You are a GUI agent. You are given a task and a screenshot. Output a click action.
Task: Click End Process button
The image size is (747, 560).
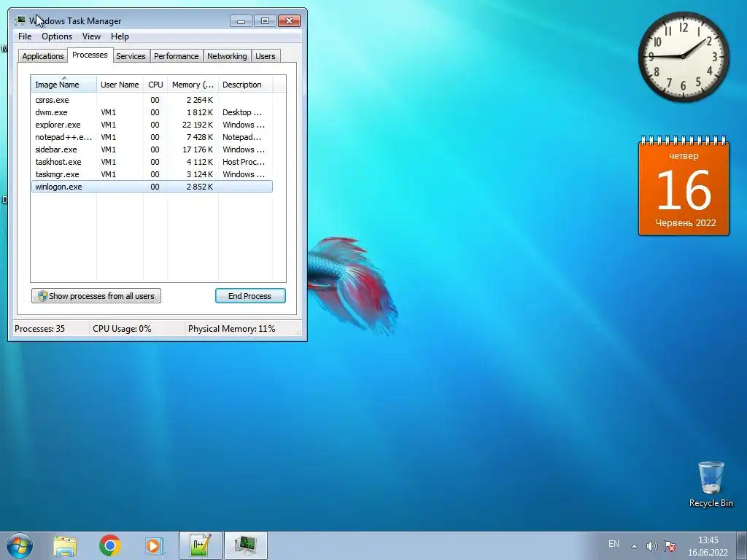[x=250, y=296]
